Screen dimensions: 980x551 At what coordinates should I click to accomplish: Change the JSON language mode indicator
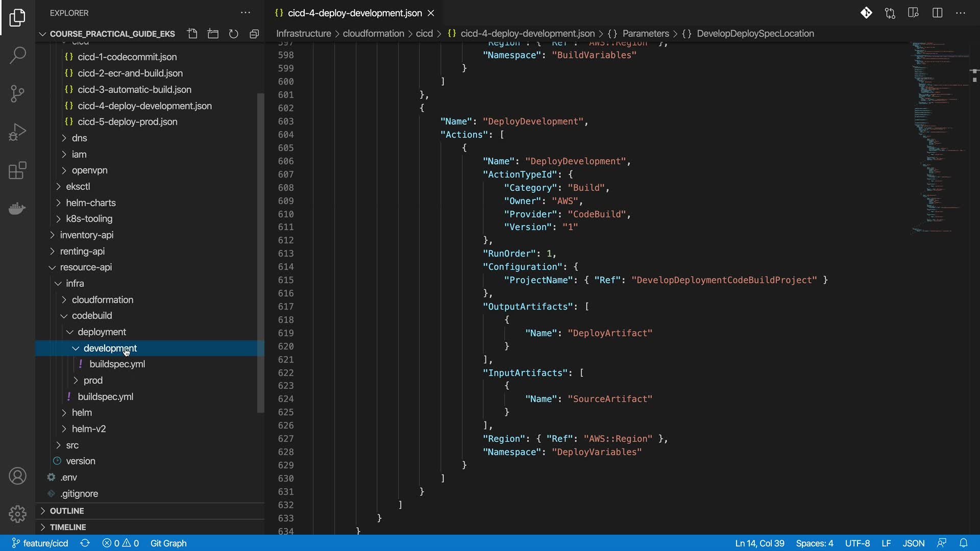[x=913, y=543]
